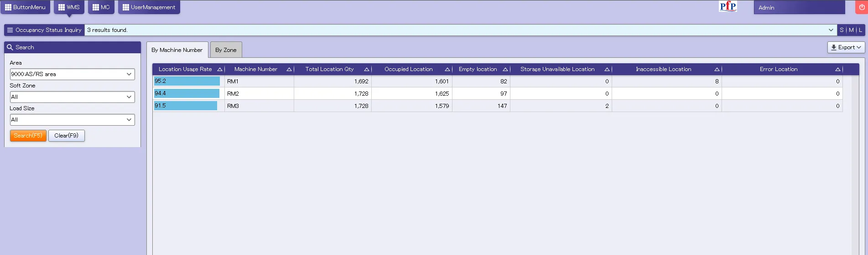This screenshot has width=868, height=255.
Task: Sort by Storage Unavailable Location triangle icon
Action: click(607, 70)
